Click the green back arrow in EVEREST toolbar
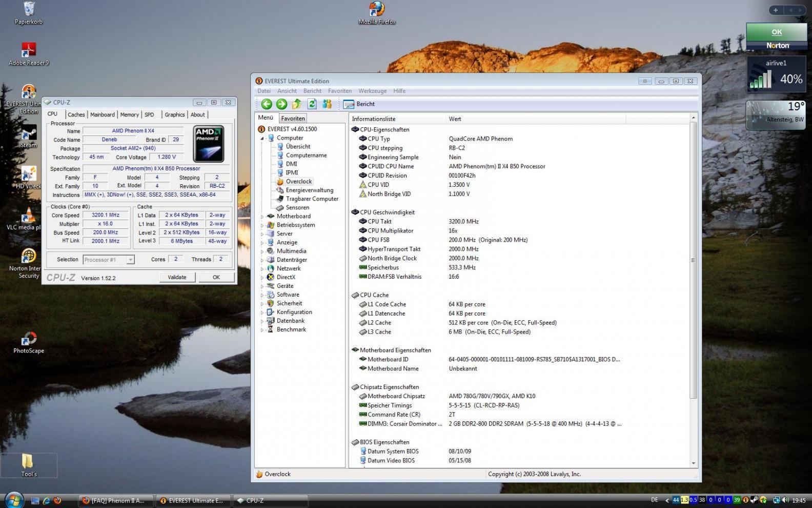This screenshot has height=508, width=812. (x=267, y=104)
